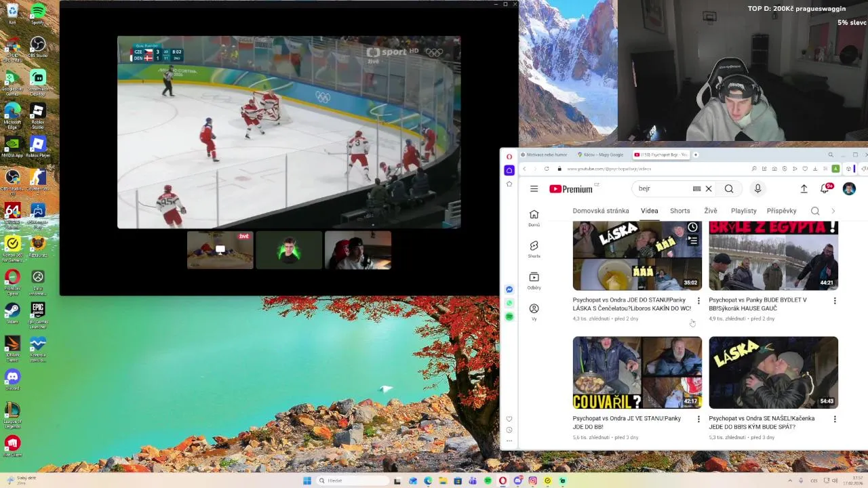Click the YouTube Premium logo
The height and width of the screenshot is (488, 868).
[571, 189]
